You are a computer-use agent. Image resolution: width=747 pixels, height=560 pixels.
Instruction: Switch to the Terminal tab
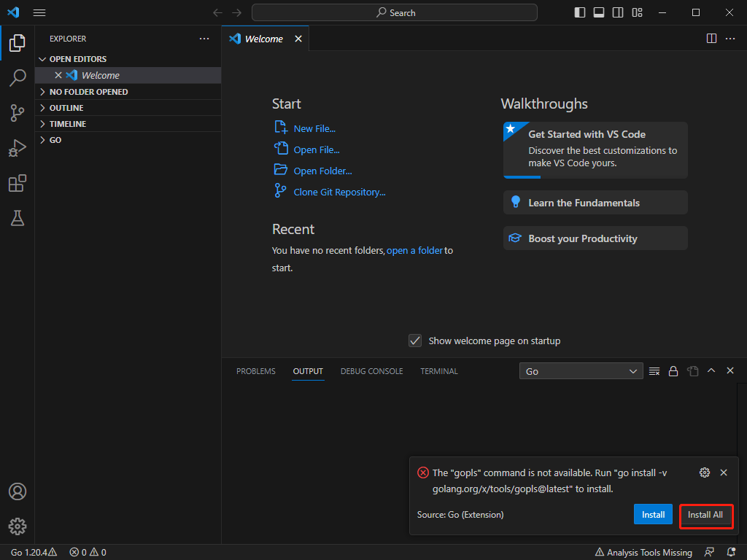438,371
